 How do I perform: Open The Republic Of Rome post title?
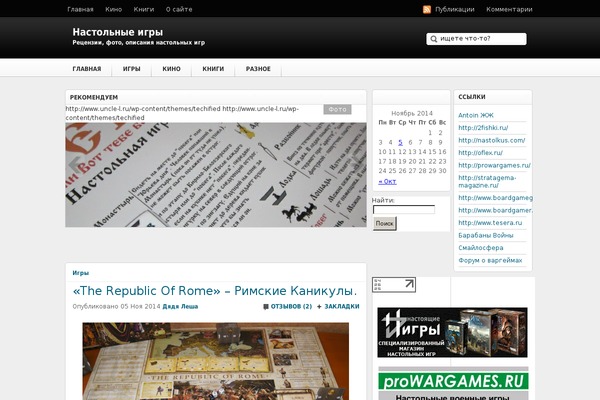[214, 291]
